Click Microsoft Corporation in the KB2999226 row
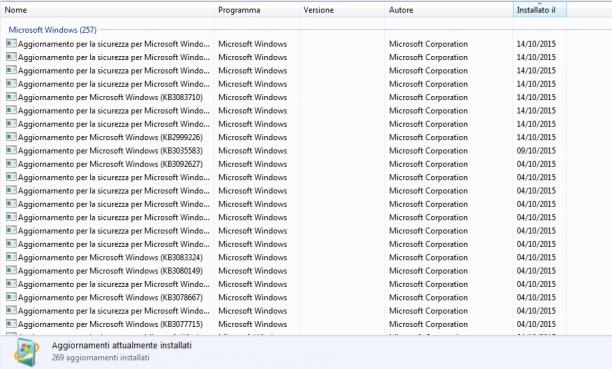 [428, 137]
